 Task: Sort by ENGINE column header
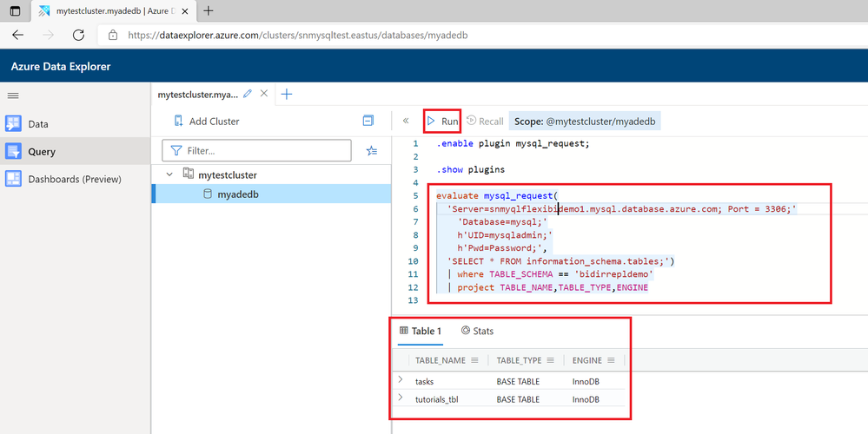[586, 360]
